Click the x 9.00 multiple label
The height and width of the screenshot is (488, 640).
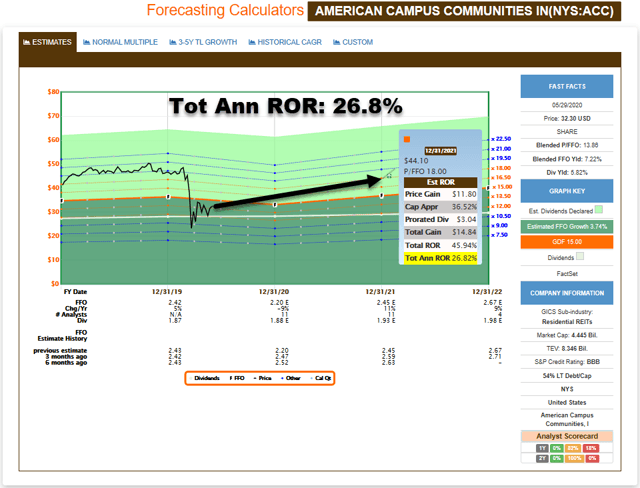499,225
